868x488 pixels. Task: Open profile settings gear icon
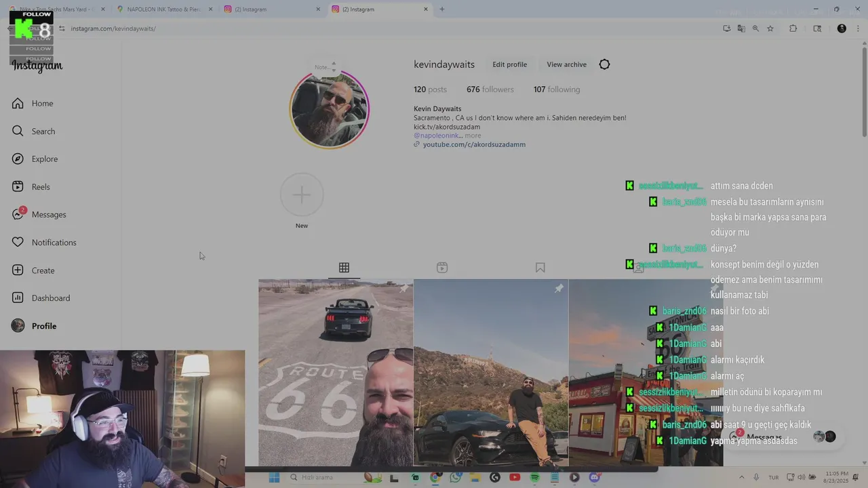604,64
